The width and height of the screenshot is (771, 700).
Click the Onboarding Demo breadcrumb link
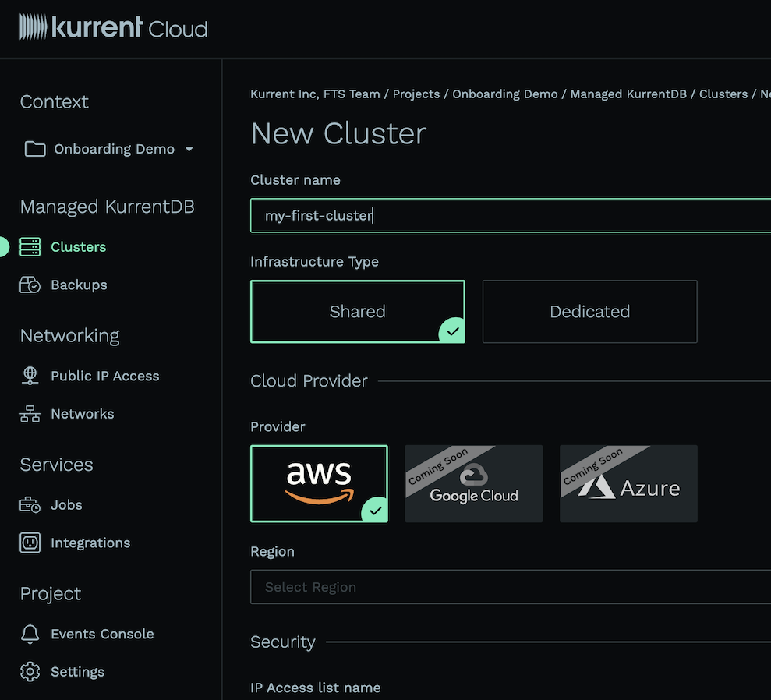point(505,94)
